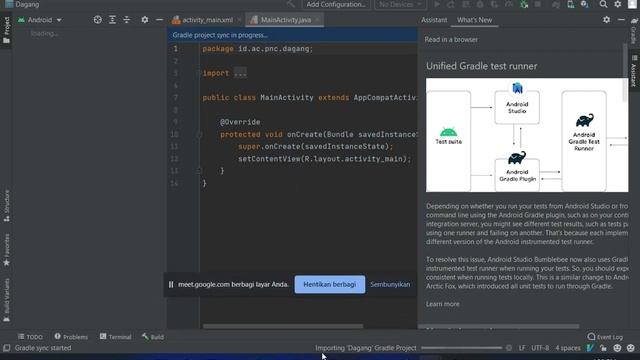Open Project panel gear options
The height and width of the screenshot is (360, 640).
pyautogui.click(x=144, y=20)
